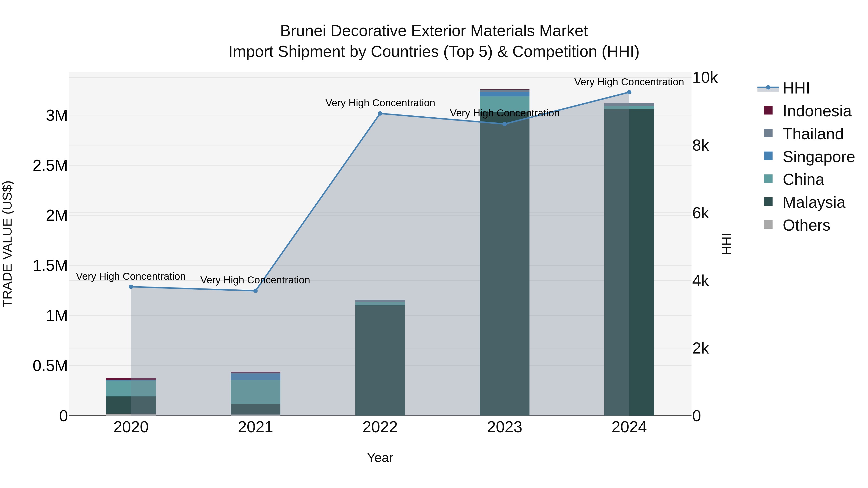Viewport: 868px width, 488px height.
Task: Click the Singapore blue legend swatch
Action: coord(768,156)
